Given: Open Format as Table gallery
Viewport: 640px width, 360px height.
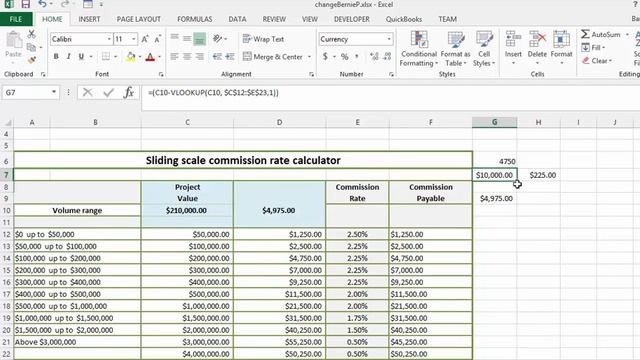Looking at the screenshot, I should click(x=456, y=49).
